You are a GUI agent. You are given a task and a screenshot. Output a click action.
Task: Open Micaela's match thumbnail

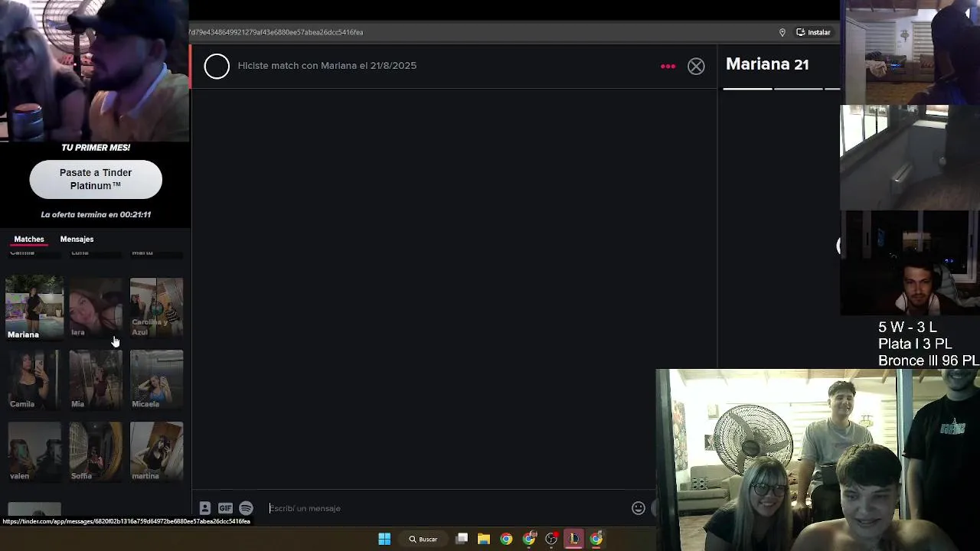click(156, 380)
